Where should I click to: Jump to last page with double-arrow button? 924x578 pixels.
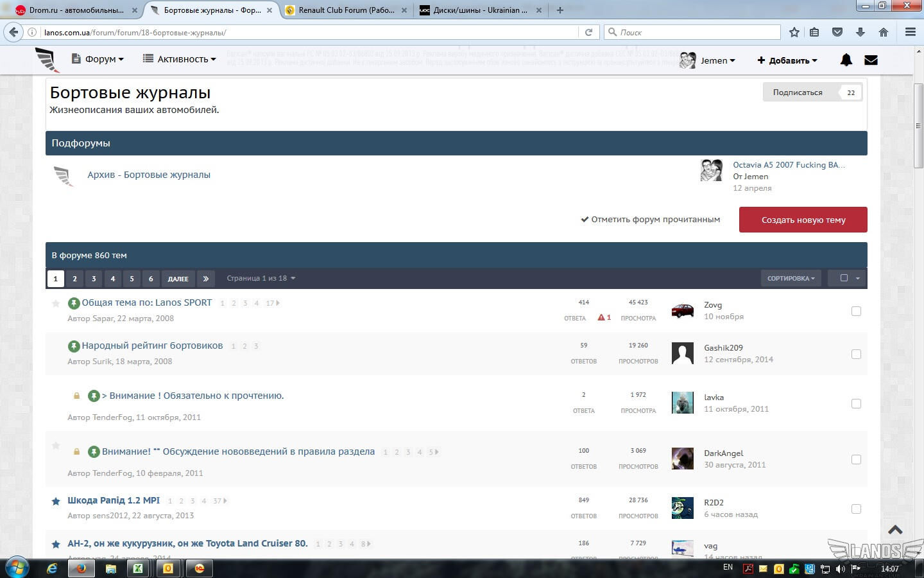click(205, 279)
